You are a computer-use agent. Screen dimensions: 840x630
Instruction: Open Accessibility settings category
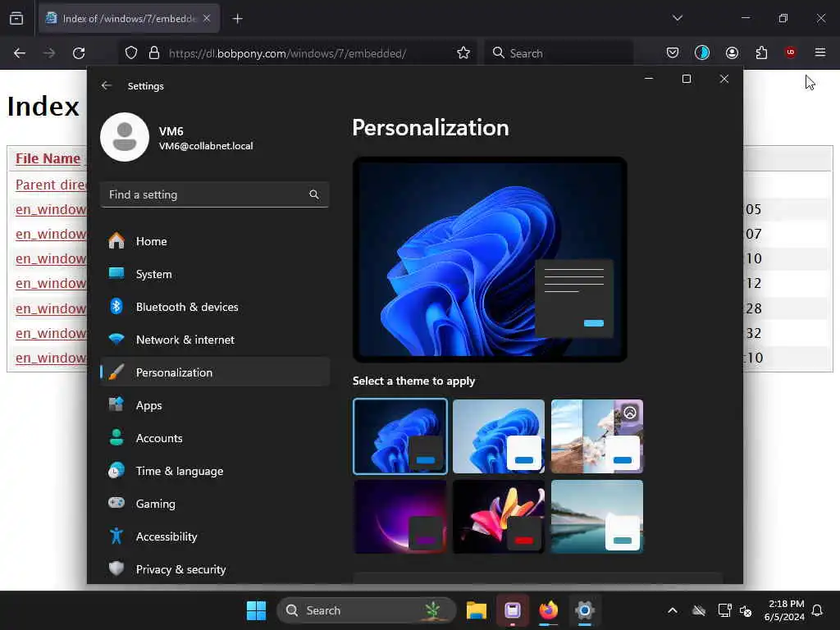click(x=214, y=536)
